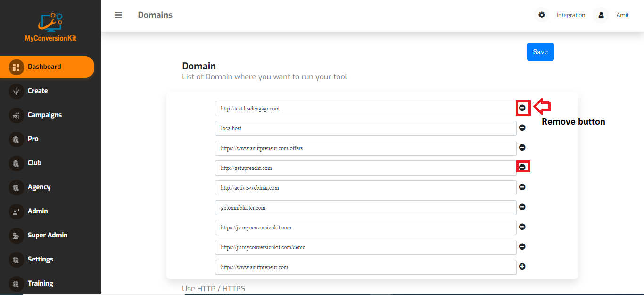This screenshot has height=295, width=644.
Task: Click the Settings sidebar icon
Action: [x=17, y=260]
